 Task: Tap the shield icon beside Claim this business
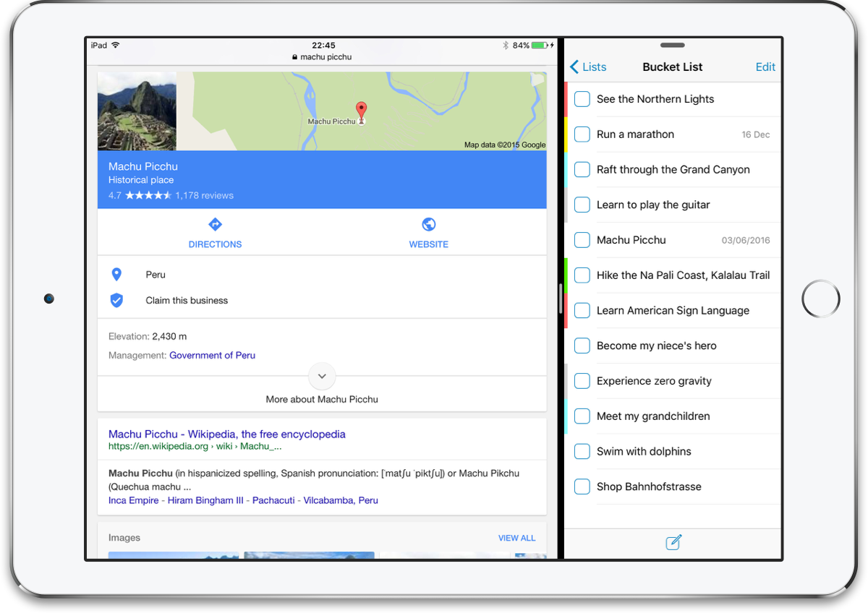coord(116,300)
